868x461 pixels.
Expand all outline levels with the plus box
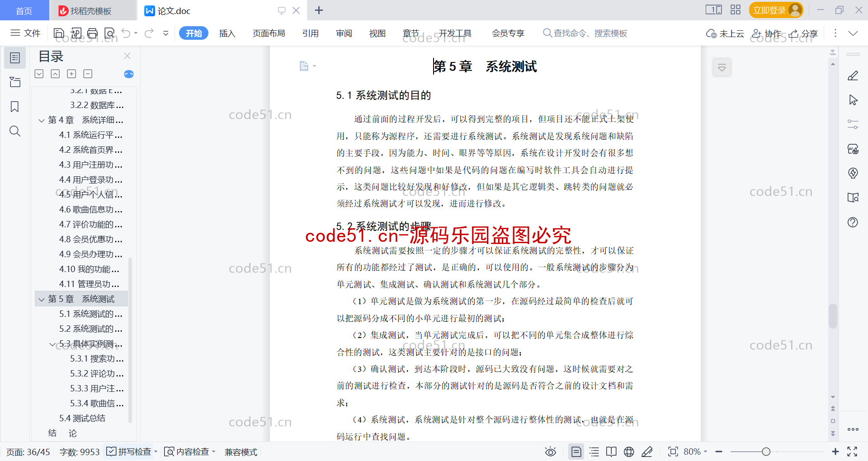[x=71, y=74]
